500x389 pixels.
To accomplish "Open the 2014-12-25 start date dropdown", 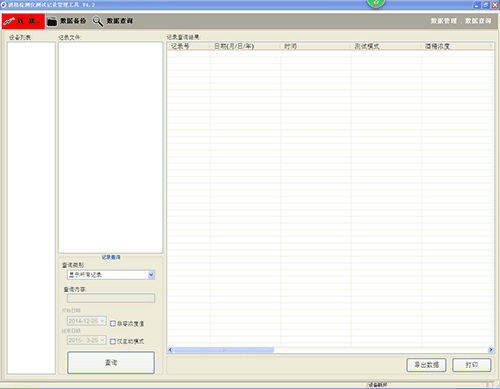I will [x=87, y=321].
